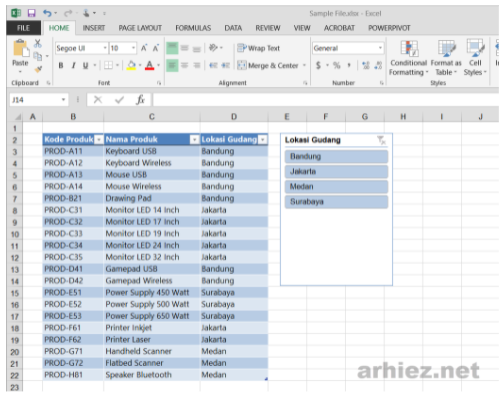The image size is (503, 397).
Task: Toggle Center horizontal alignment
Action: (x=185, y=65)
